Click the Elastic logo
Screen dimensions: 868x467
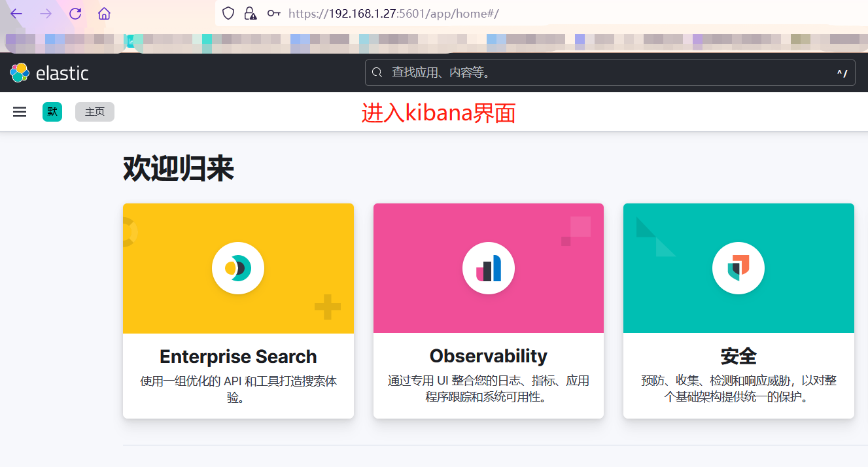pos(49,73)
